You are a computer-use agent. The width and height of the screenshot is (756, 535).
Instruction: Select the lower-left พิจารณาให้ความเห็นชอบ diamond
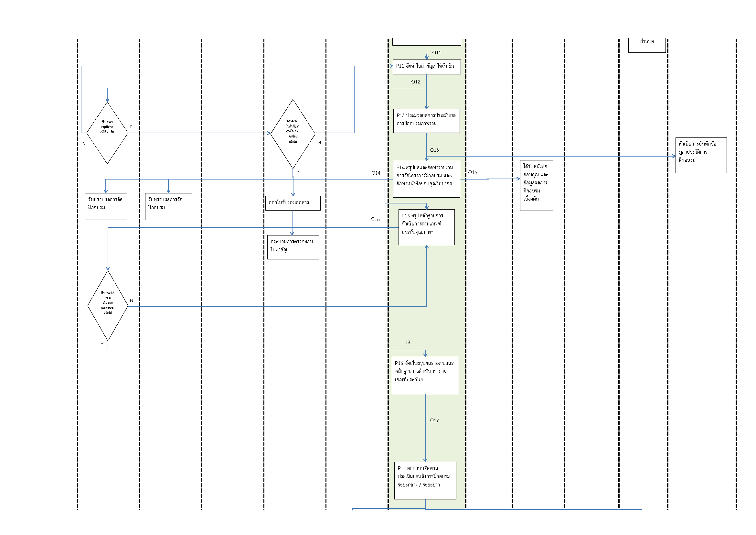(x=108, y=306)
